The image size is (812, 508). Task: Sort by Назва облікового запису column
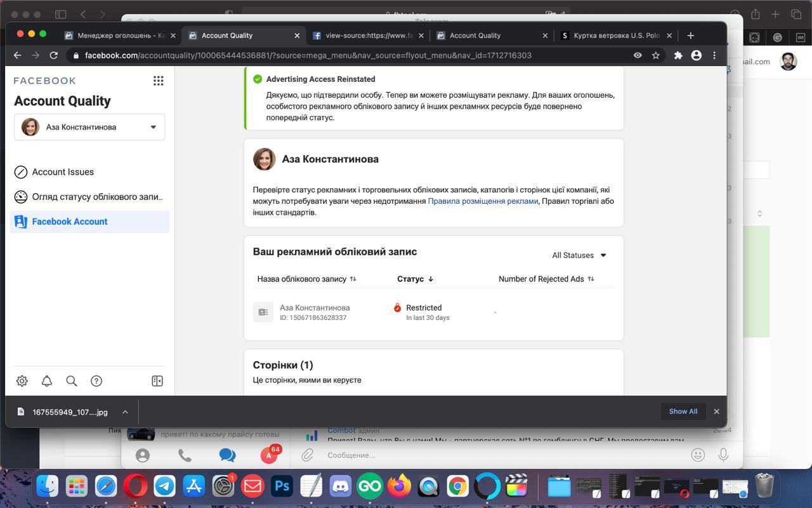point(306,279)
